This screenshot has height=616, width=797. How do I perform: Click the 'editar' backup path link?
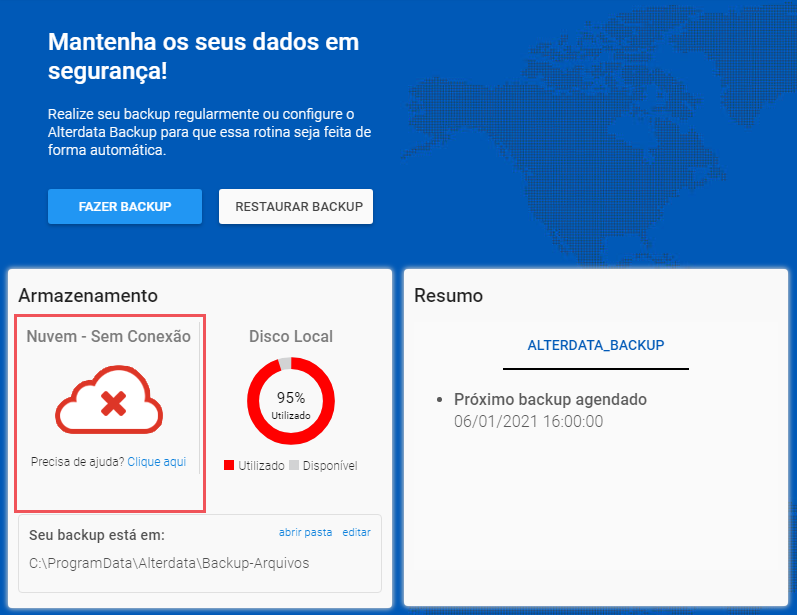tap(356, 532)
